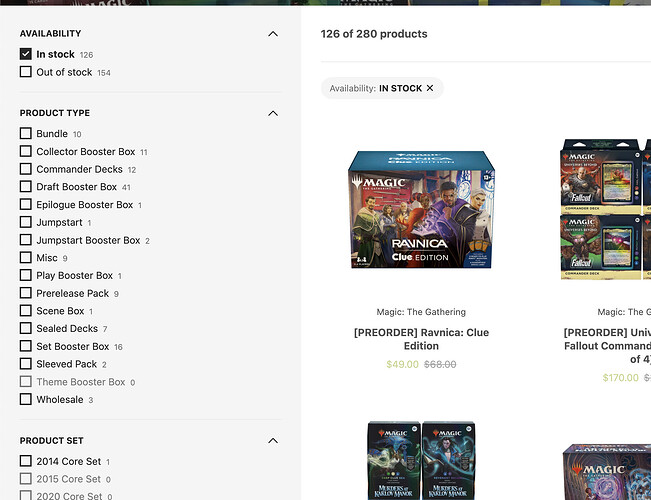This screenshot has height=500, width=651.
Task: Open the [PREORDER] Ravnica: Clue Edition link
Action: (421, 339)
